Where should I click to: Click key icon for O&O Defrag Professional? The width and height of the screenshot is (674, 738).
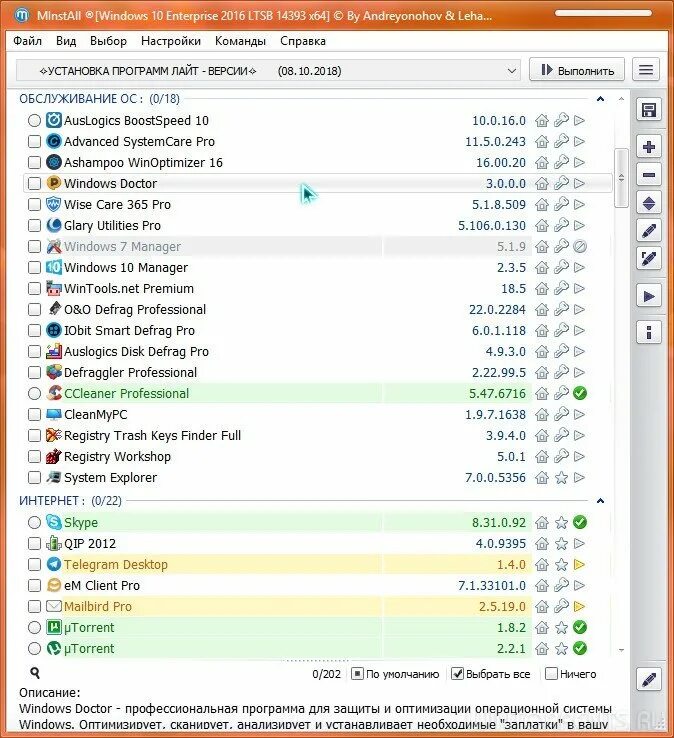pyautogui.click(x=561, y=309)
